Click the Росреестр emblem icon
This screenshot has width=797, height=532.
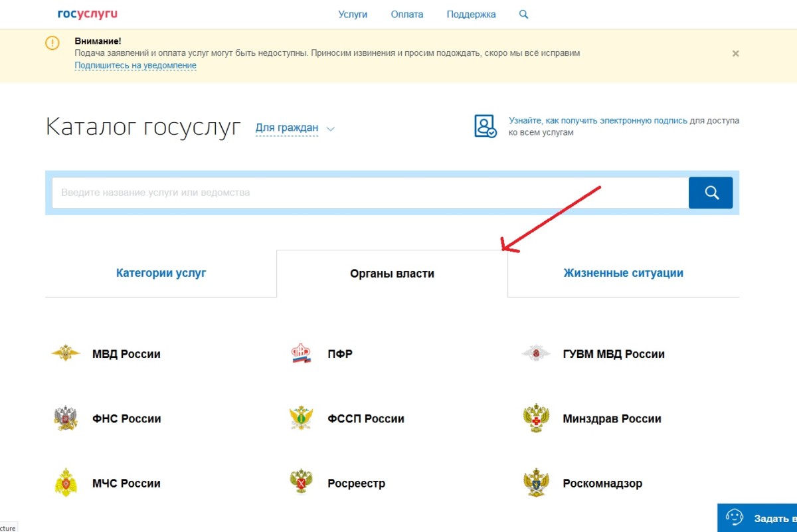pos(302,484)
